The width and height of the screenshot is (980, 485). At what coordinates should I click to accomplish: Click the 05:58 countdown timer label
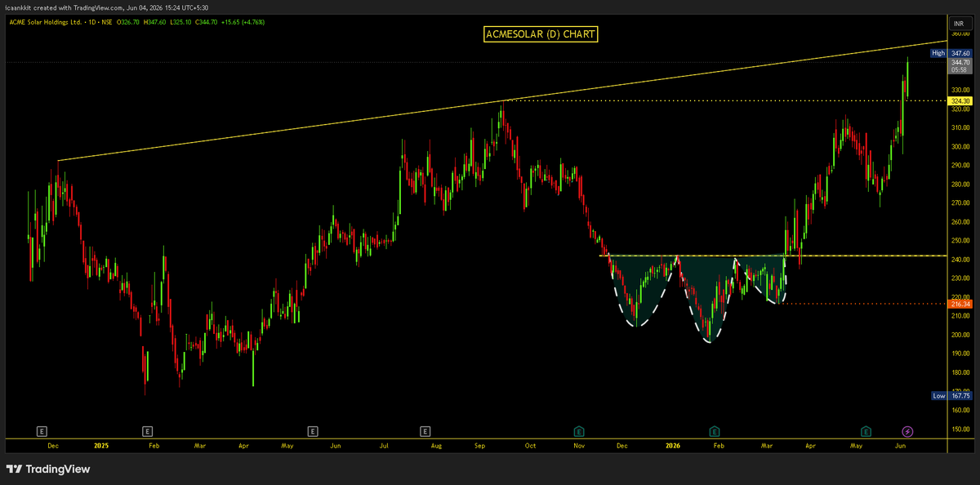click(960, 70)
